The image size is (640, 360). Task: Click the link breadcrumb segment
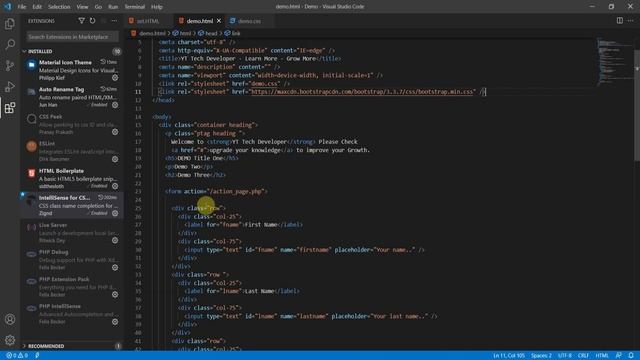pos(232,33)
